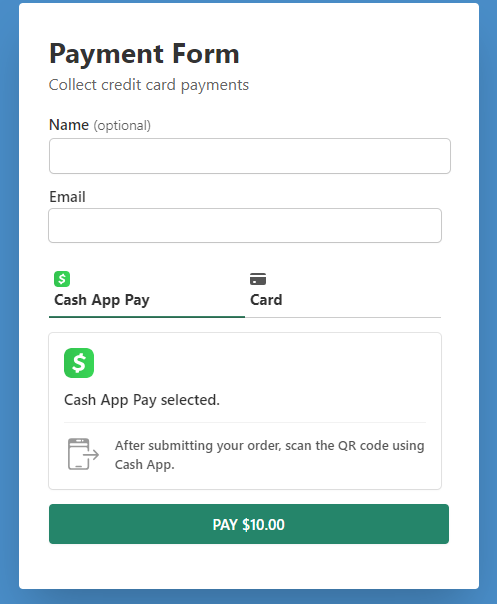
Task: Switch to the Cash App Pay tab
Action: (x=147, y=292)
